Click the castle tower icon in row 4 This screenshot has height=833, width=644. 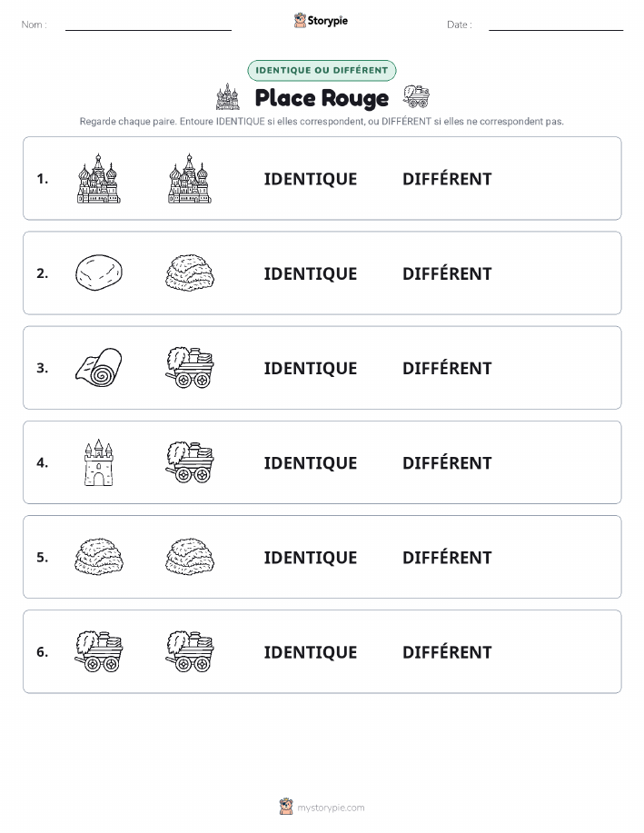click(99, 462)
